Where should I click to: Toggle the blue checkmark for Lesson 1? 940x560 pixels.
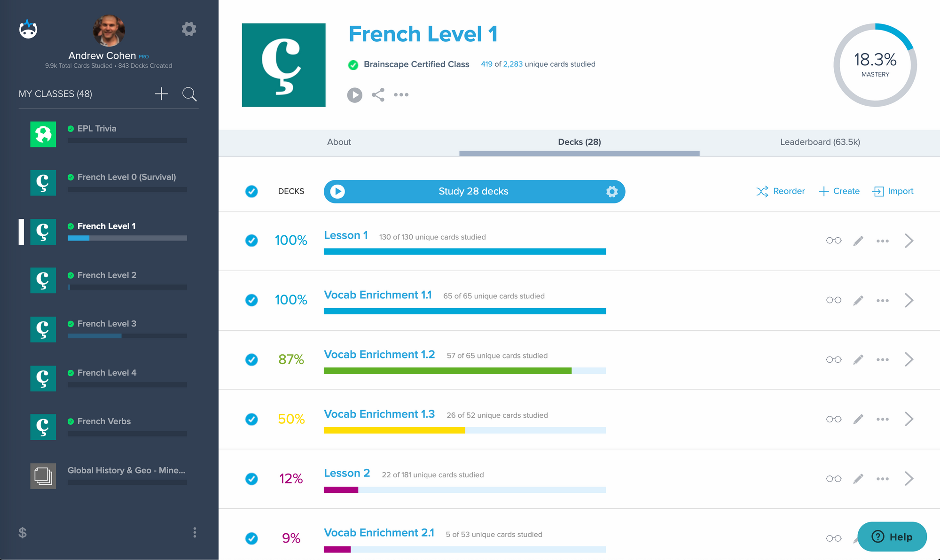click(x=252, y=241)
